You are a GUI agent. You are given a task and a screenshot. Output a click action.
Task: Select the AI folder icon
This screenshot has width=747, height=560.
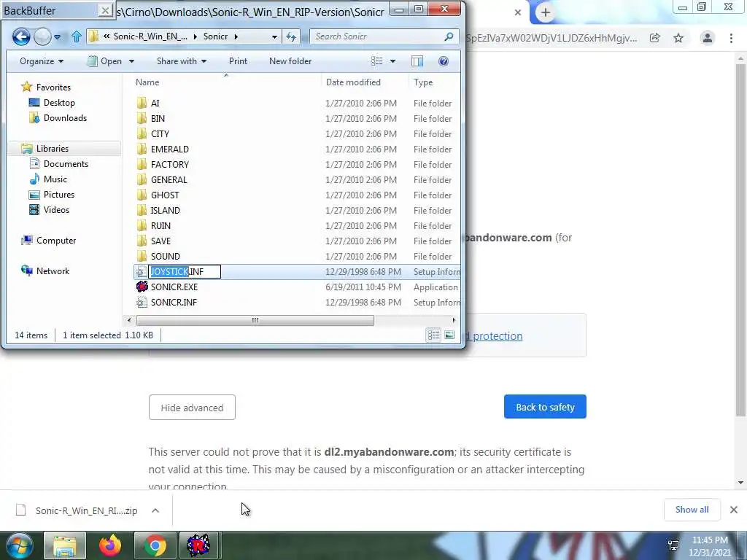tap(142, 103)
